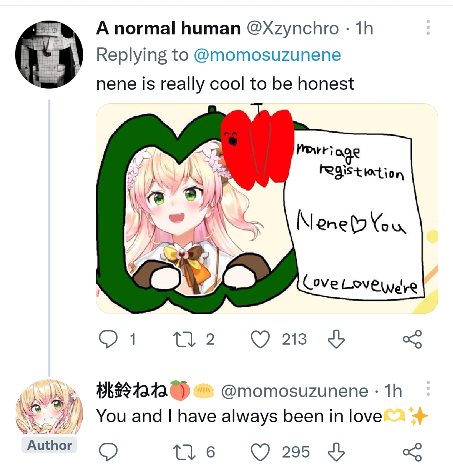Open the 'A normal human' profile name
This screenshot has height=476, width=453.
click(x=168, y=29)
